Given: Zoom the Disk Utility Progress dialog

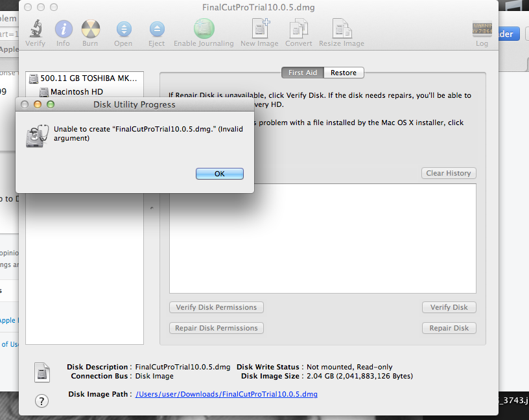Looking at the screenshot, I should 51,104.
